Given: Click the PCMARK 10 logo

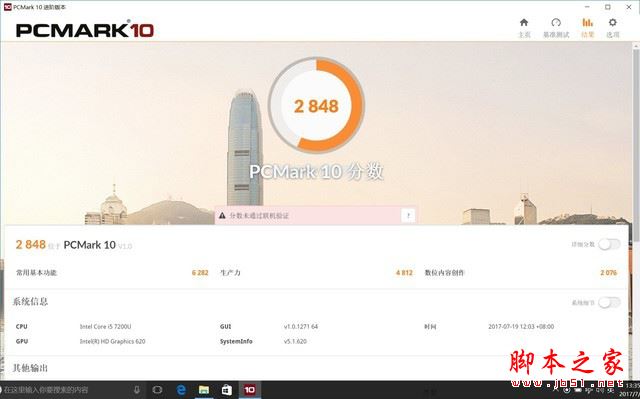Looking at the screenshot, I should click(85, 30).
